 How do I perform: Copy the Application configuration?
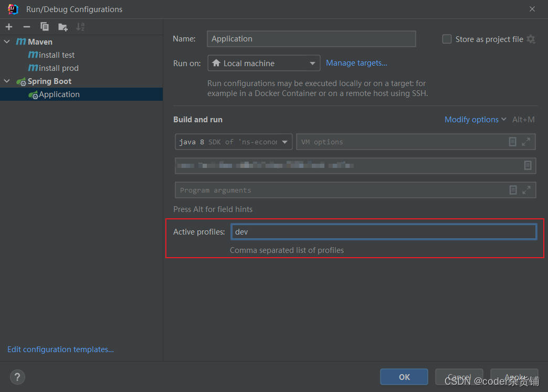click(45, 26)
